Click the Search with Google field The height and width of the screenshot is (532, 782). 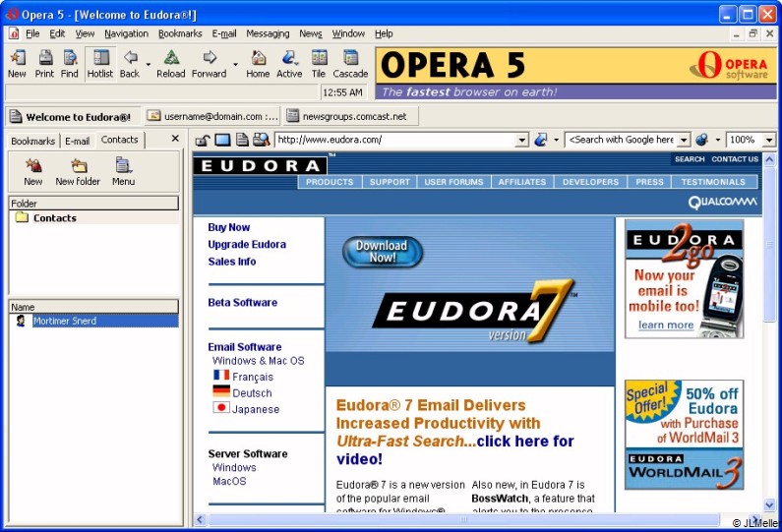(x=622, y=140)
